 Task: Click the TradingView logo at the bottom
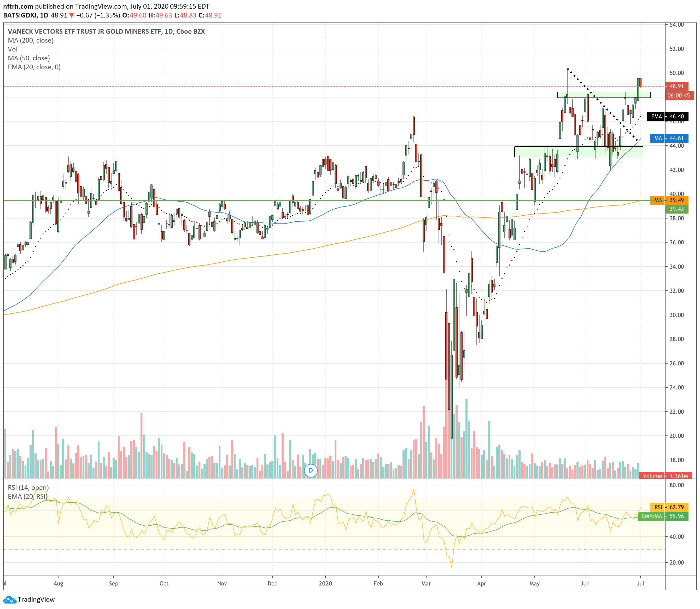[29, 600]
